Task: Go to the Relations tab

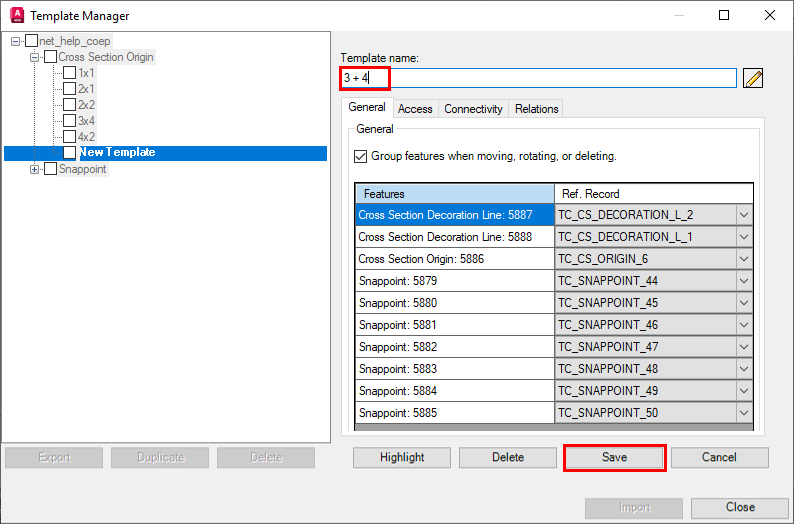Action: point(536,109)
